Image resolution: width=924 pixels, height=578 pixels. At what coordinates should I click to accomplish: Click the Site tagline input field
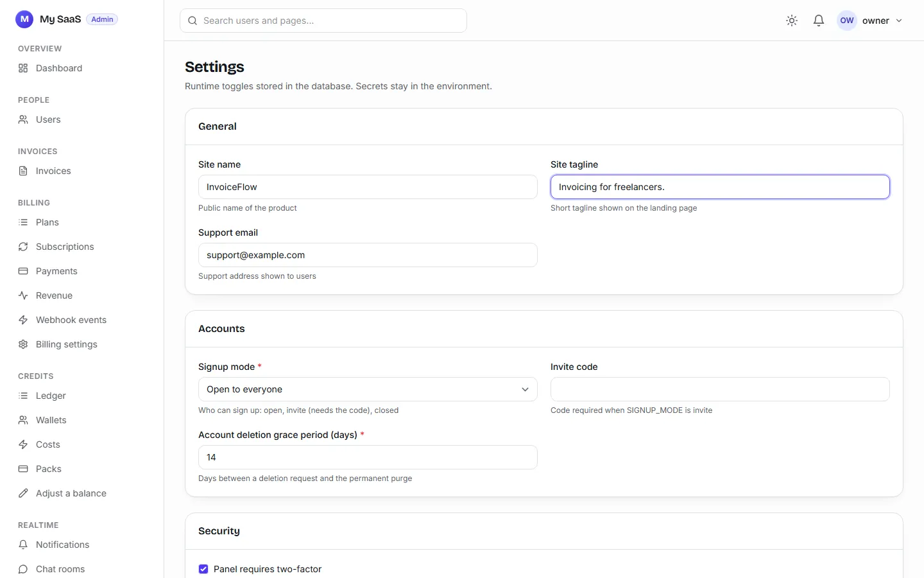click(x=720, y=187)
